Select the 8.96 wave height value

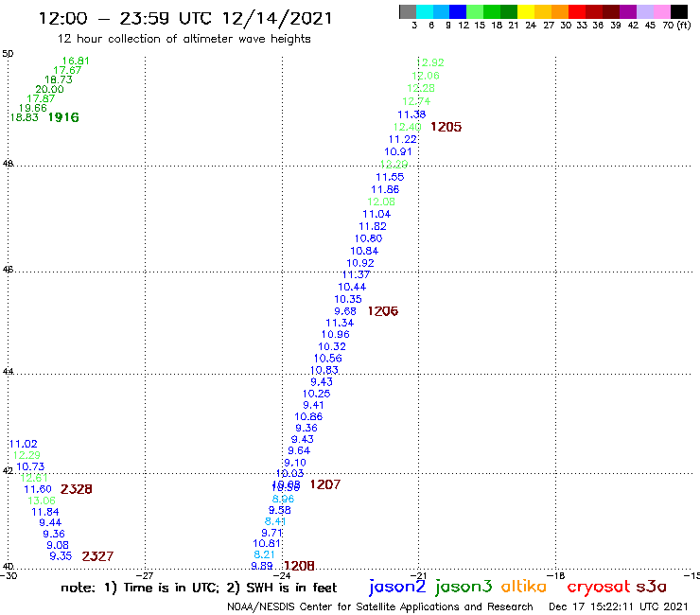pos(284,500)
